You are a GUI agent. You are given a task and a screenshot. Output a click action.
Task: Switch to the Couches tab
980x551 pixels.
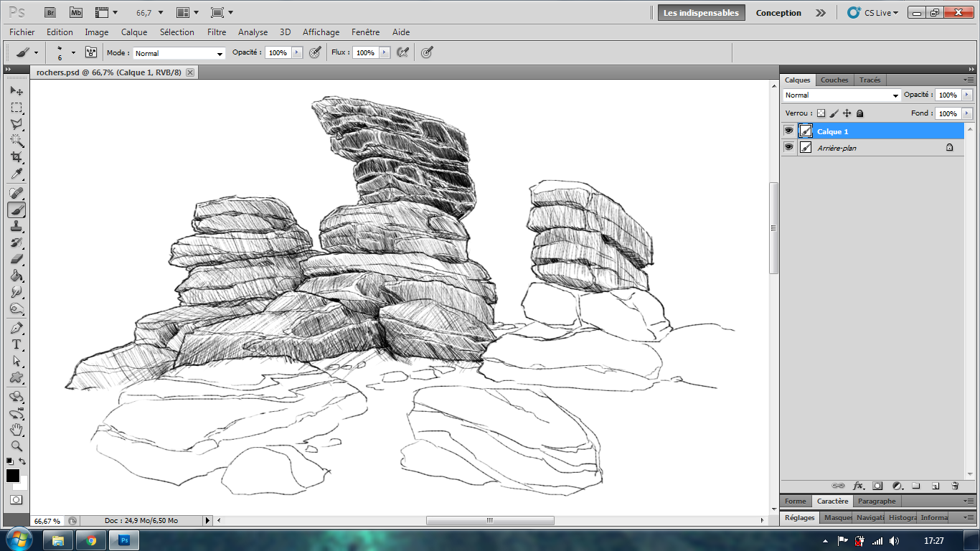coord(834,80)
